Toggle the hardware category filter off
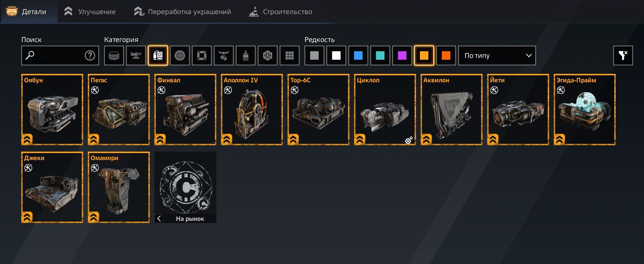Image resolution: width=644 pixels, height=264 pixels. pyautogui.click(x=158, y=55)
